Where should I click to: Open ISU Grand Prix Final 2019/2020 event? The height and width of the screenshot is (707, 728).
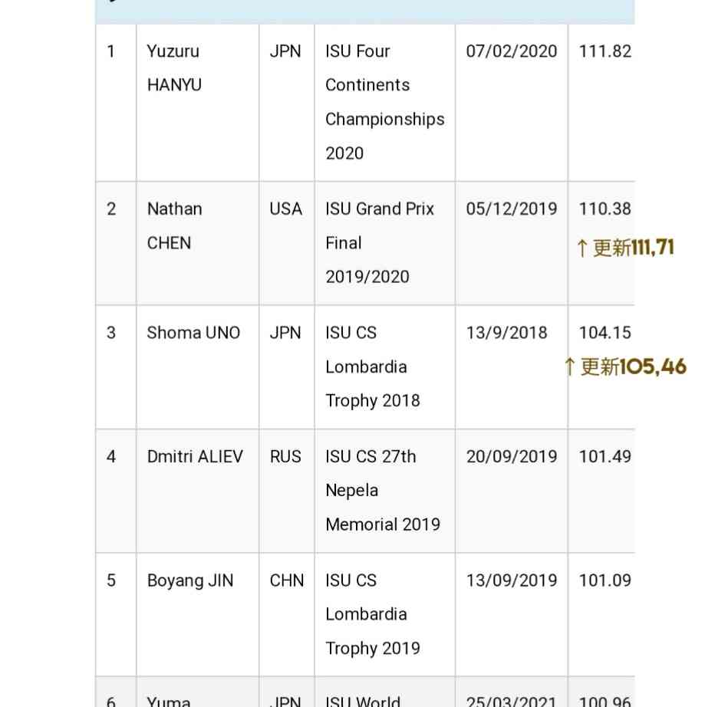(x=379, y=243)
